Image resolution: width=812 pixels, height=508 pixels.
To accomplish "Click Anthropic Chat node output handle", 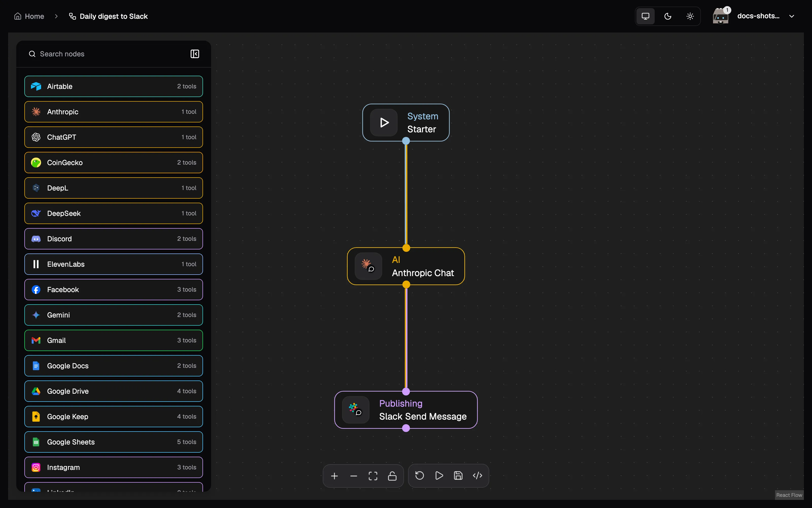I will 406,284.
